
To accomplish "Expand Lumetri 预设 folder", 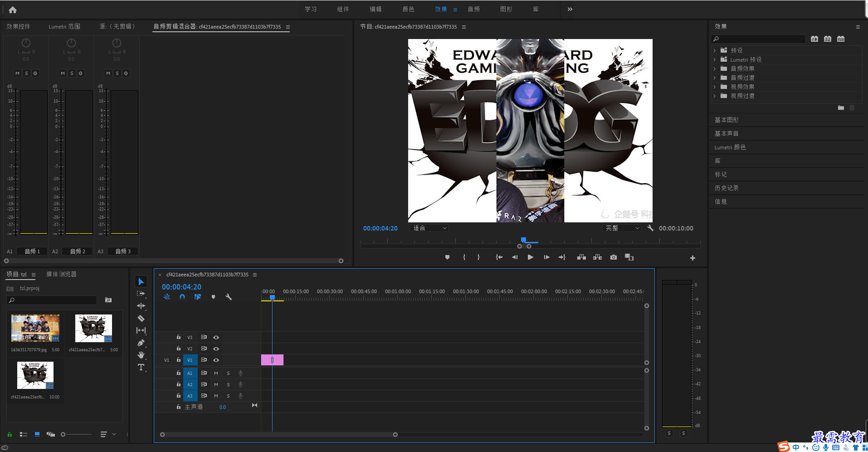I will pyautogui.click(x=715, y=59).
